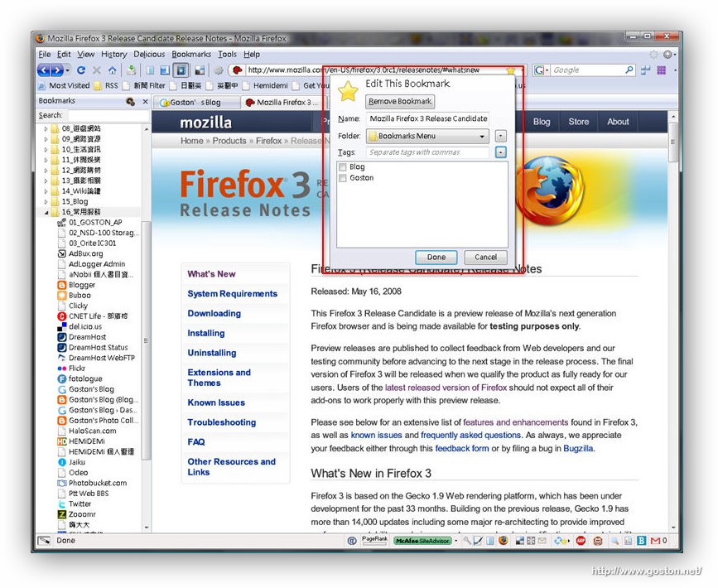This screenshot has width=718, height=588.
Task: Click the Tags input field
Action: tap(427, 152)
